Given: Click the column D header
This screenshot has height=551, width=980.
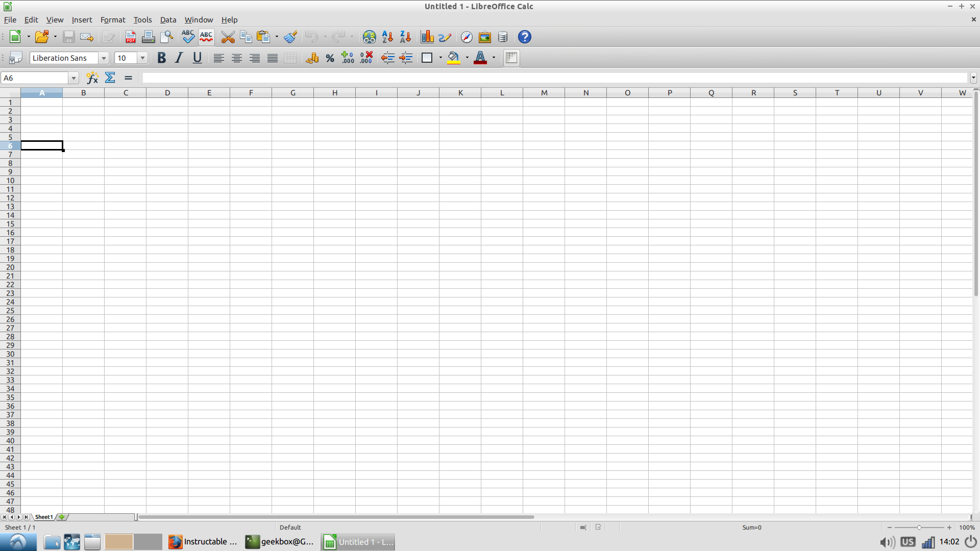Looking at the screenshot, I should coord(167,93).
